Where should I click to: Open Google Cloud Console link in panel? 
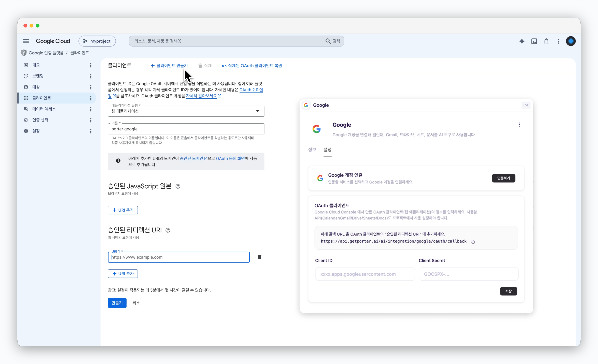[335, 212]
